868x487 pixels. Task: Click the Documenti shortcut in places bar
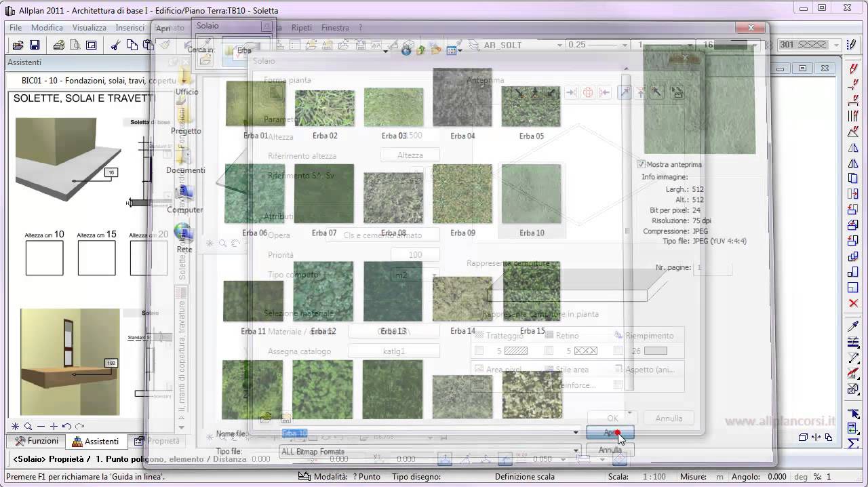(186, 160)
